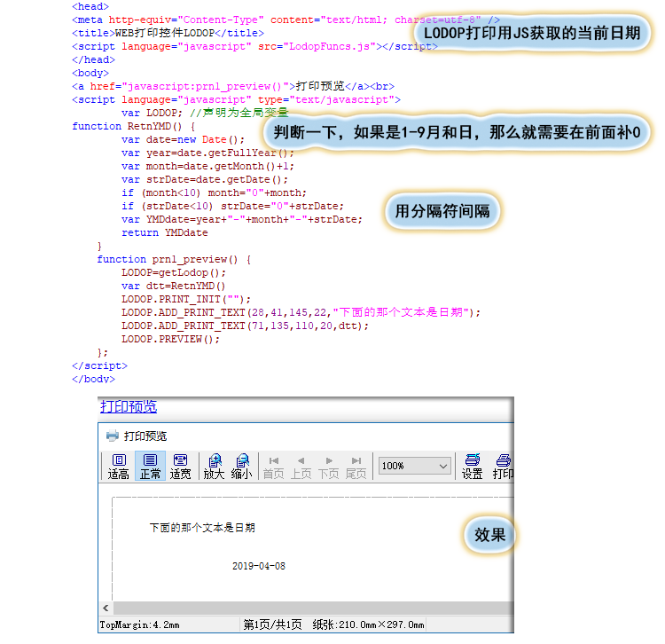
Task: Click the 下面的那个文本是日期 text in preview
Action: [202, 528]
